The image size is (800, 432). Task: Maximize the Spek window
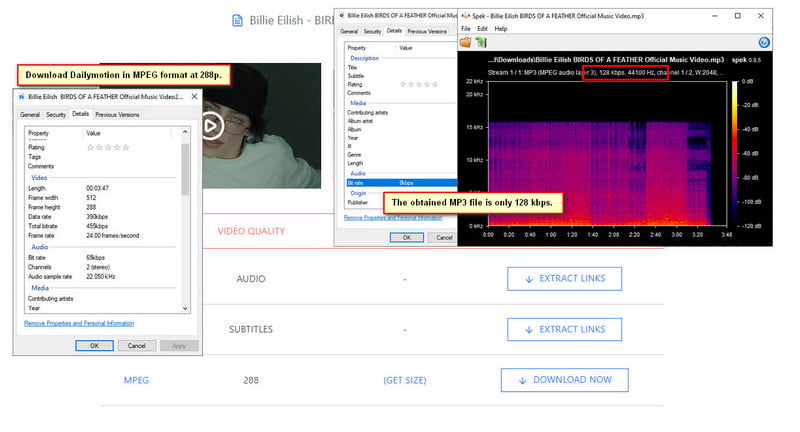[x=737, y=16]
